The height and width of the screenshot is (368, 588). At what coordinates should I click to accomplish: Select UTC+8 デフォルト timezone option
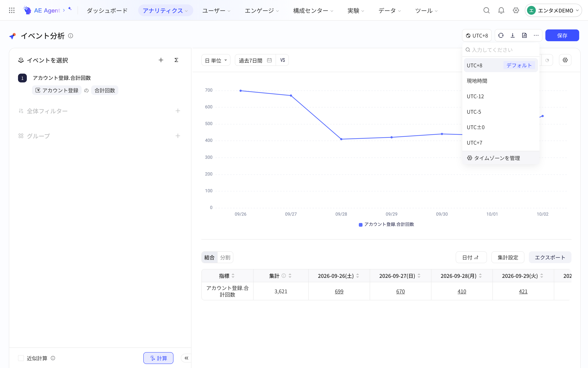click(x=501, y=65)
